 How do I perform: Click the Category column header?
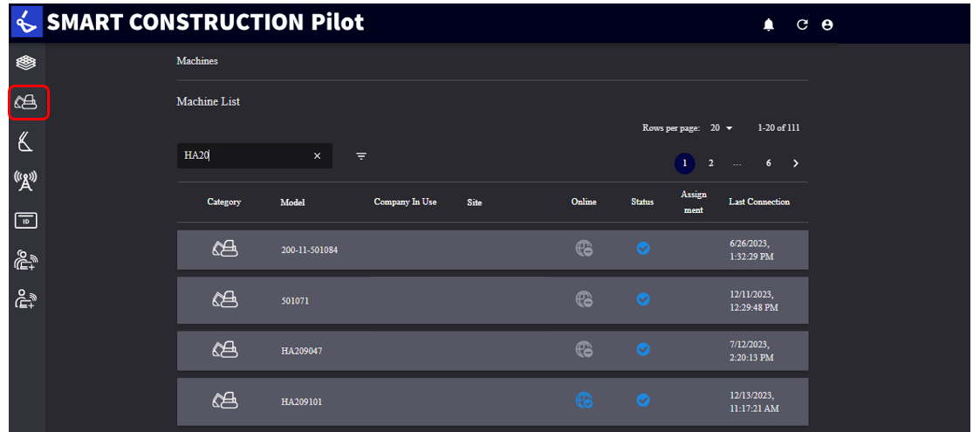click(223, 202)
